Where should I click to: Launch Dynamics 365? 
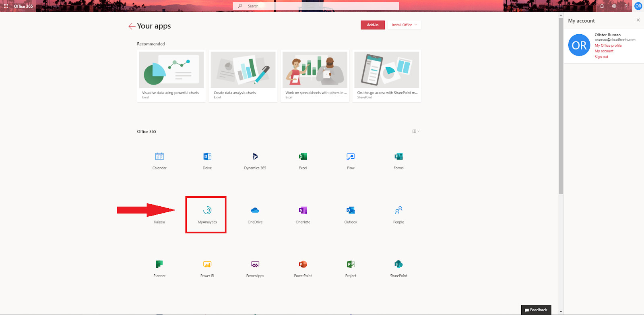pos(255,161)
